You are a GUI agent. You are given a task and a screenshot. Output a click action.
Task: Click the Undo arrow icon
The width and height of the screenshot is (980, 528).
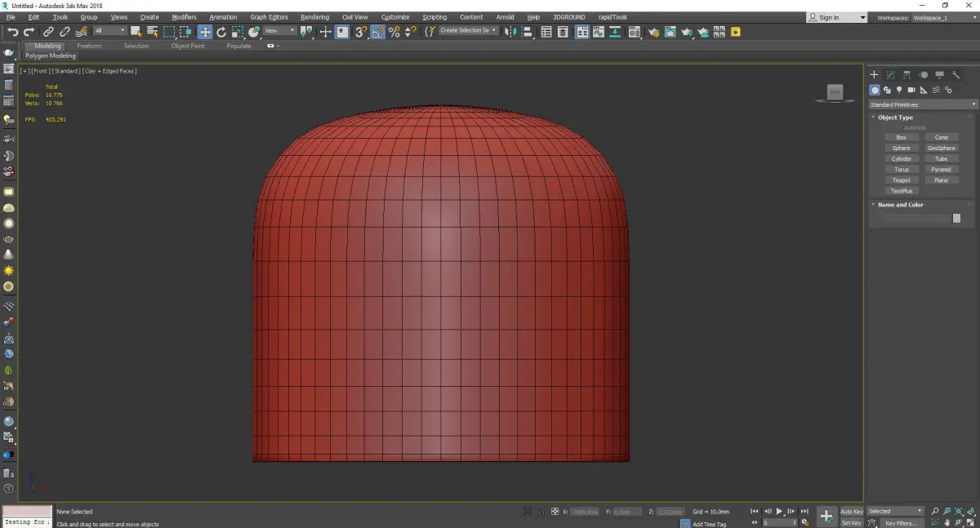[x=13, y=32]
